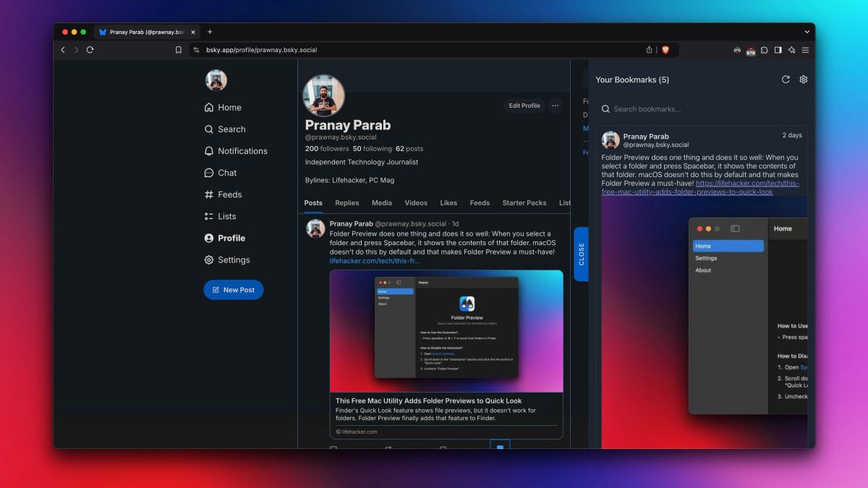Image resolution: width=868 pixels, height=488 pixels.
Task: Click 'This Free Mac Utility Adds Folder Previews' title
Action: click(x=428, y=401)
